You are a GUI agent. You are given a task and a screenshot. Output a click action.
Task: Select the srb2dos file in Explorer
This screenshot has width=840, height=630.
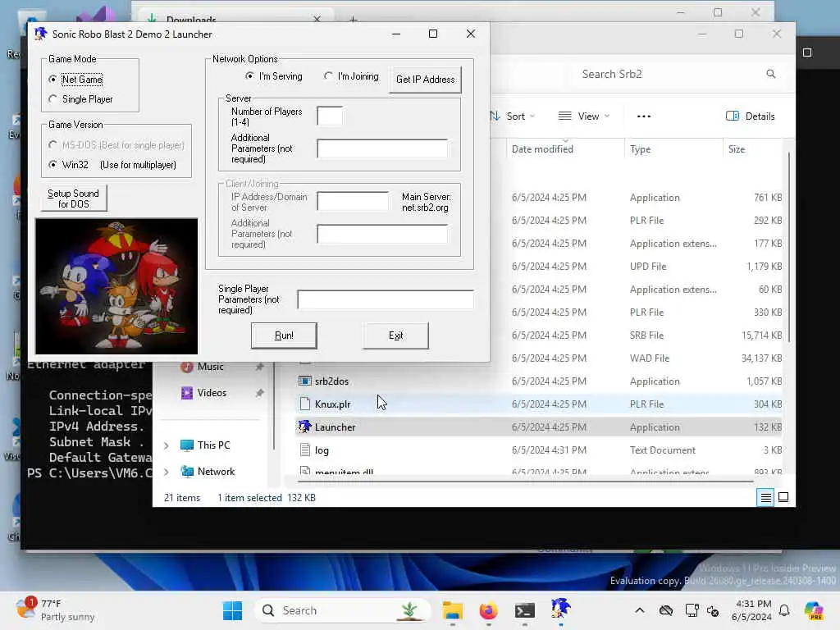(x=538, y=381)
